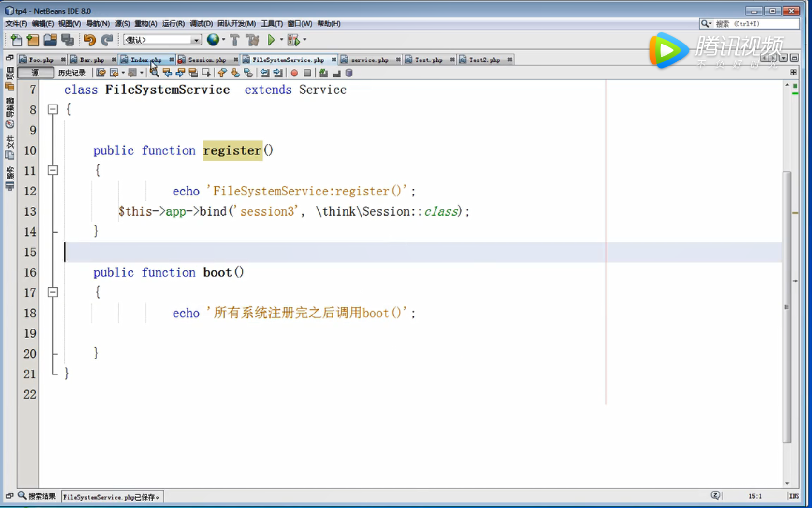Open the 帮助(H) menu
Screen dimensions: 812x508
point(329,23)
